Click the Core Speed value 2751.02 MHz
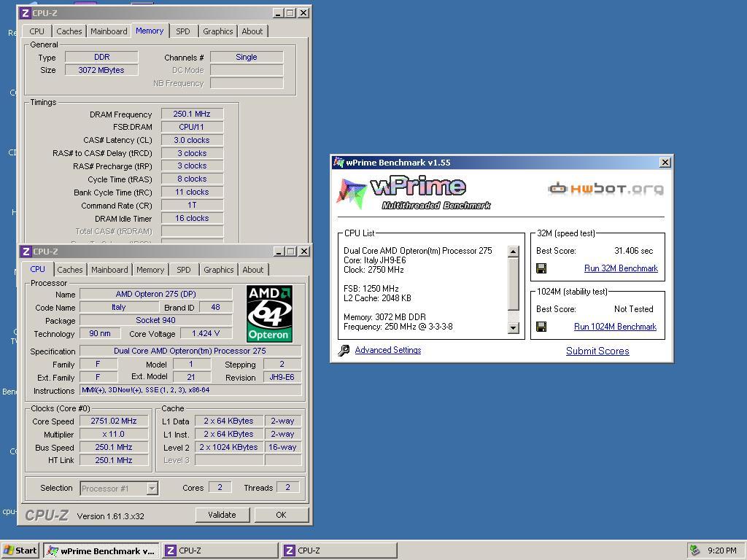This screenshot has width=747, height=560. tap(114, 421)
